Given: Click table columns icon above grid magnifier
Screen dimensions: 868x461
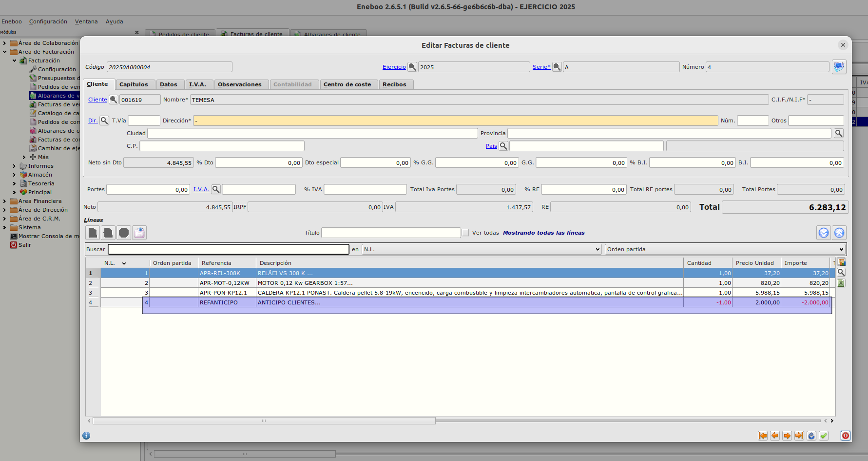Looking at the screenshot, I should [841, 262].
